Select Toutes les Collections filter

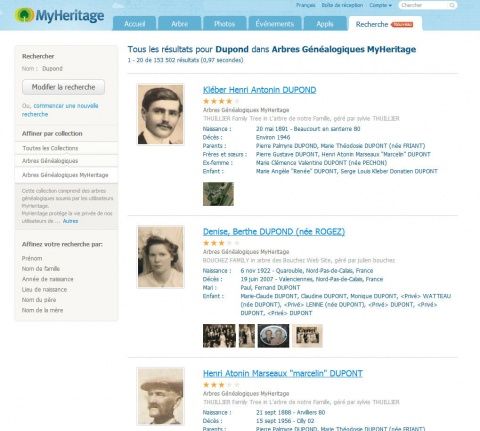pyautogui.click(x=66, y=148)
